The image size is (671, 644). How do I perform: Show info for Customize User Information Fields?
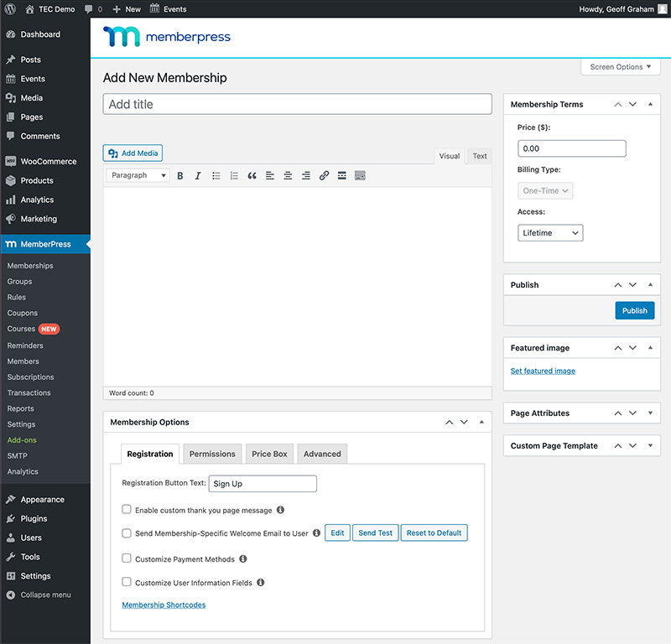261,583
